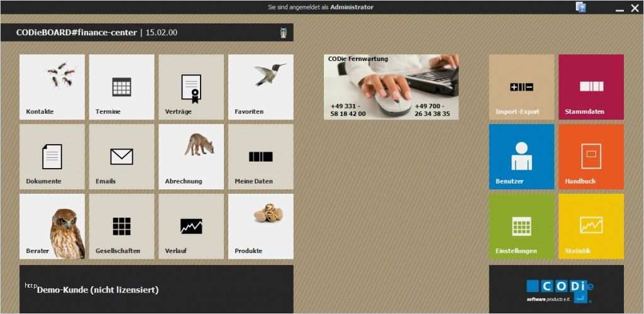Click the small owl icon in title banner

point(283,33)
